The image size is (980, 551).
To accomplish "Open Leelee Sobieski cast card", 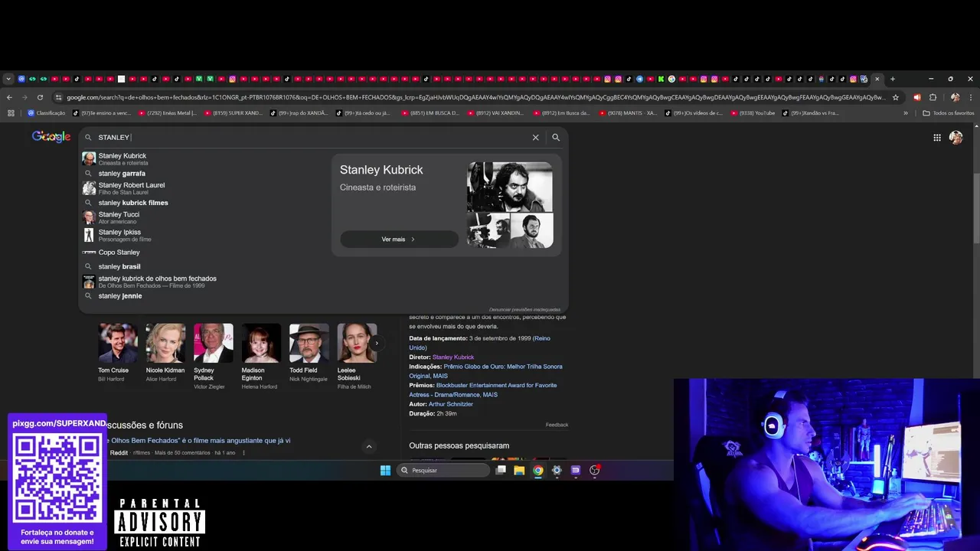I will (x=357, y=357).
